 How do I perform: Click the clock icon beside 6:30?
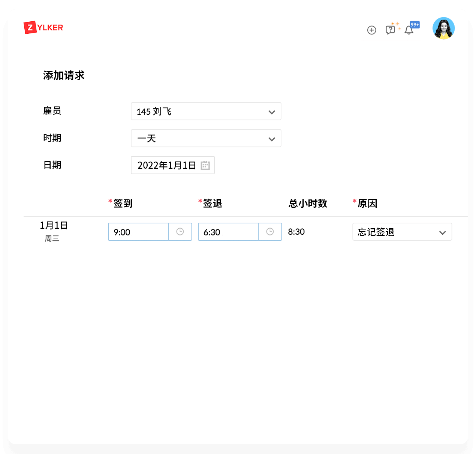click(x=270, y=232)
